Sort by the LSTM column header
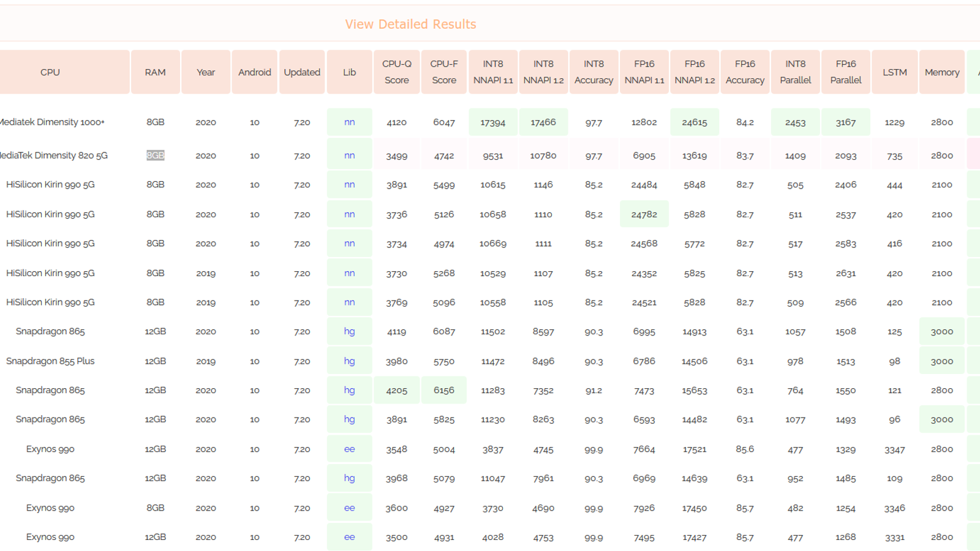 click(895, 72)
